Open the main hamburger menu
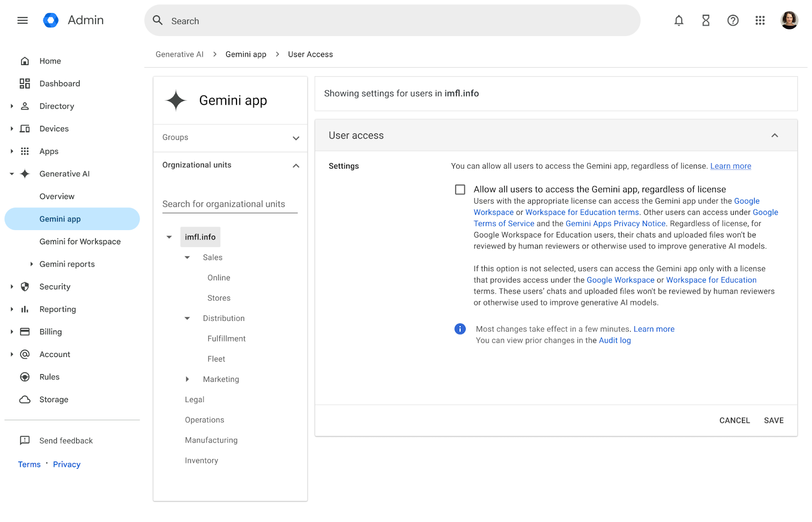Screen dimensions: 812x522 click(x=22, y=20)
